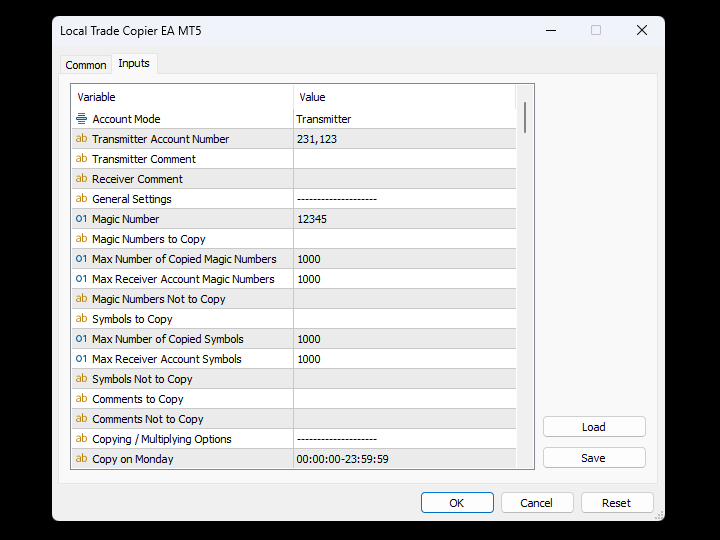This screenshot has width=720, height=540.
Task: Click the 'ab' icon beside Symbols Not to Copy
Action: pos(81,379)
